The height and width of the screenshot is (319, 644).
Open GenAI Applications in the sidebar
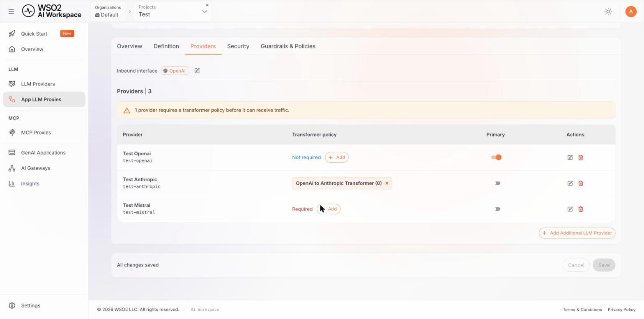(x=44, y=153)
